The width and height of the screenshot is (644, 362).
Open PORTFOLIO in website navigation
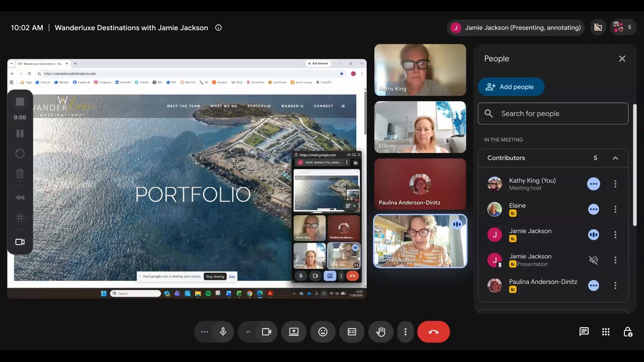[x=259, y=106]
